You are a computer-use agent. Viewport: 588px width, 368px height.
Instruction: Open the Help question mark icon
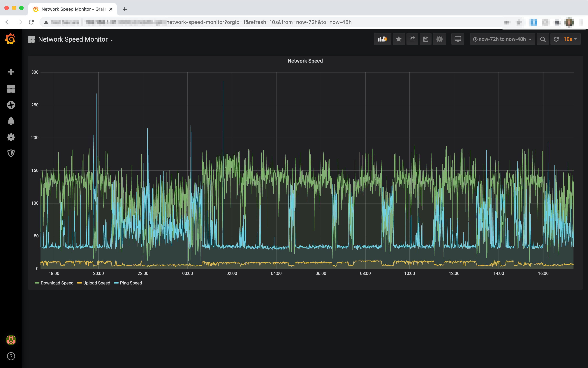point(11,356)
